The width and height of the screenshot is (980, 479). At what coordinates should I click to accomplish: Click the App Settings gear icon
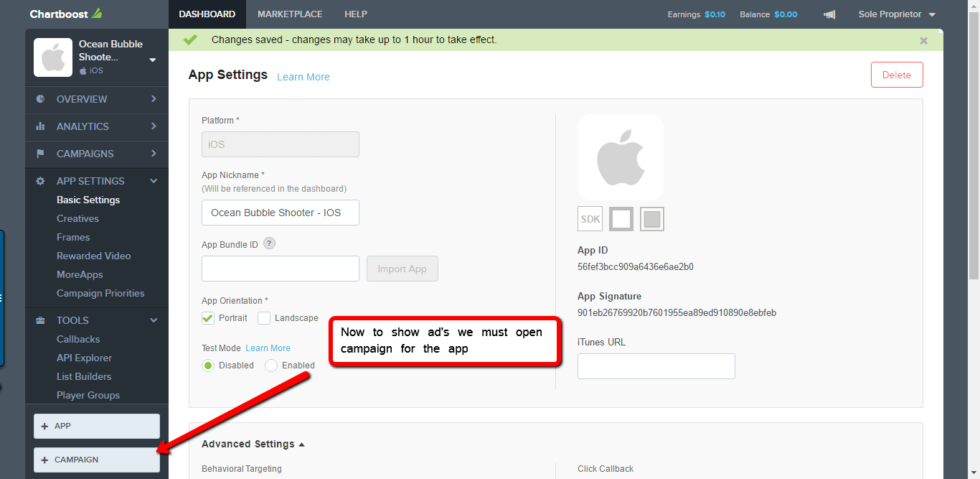[41, 181]
